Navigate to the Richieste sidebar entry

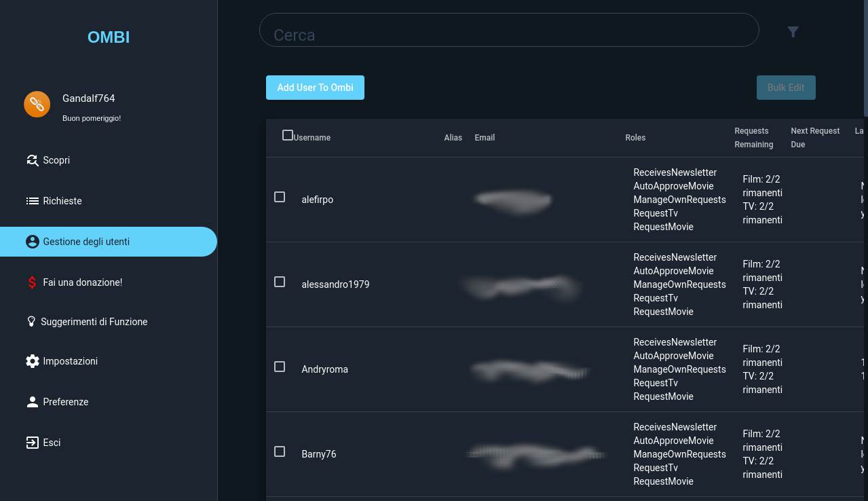tap(62, 201)
